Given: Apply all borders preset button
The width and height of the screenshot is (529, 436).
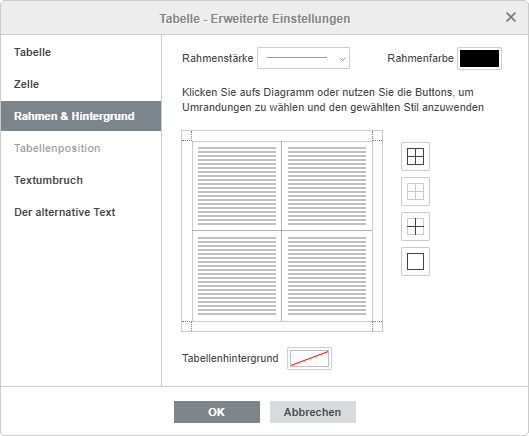Looking at the screenshot, I should [x=415, y=157].
